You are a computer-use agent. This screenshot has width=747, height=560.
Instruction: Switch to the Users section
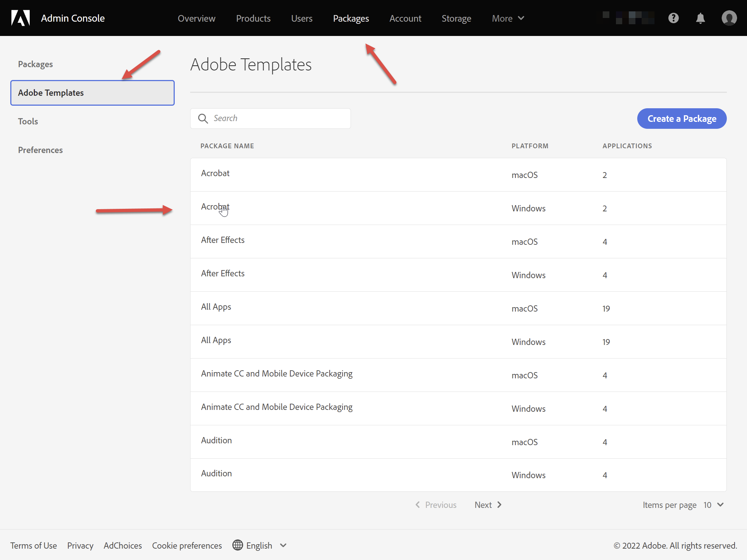pyautogui.click(x=301, y=18)
